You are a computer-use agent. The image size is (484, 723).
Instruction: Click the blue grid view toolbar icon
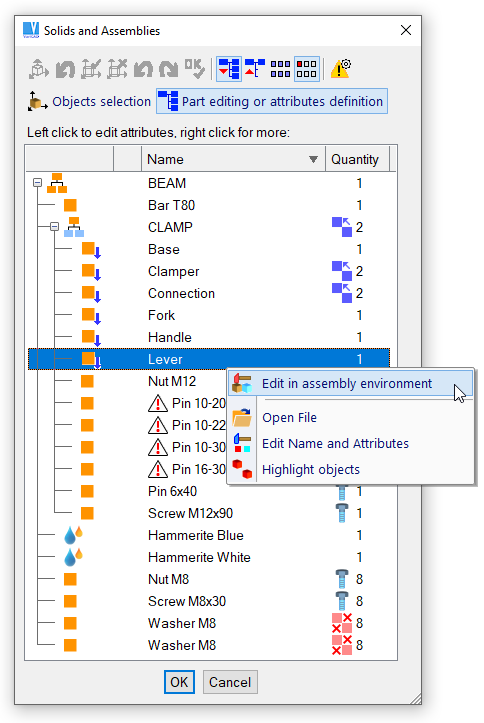click(x=280, y=69)
